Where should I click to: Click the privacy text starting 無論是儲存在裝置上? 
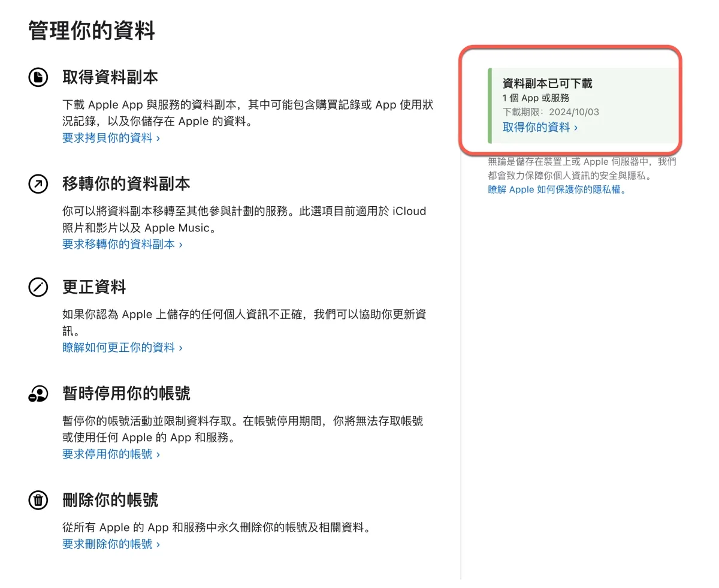point(582,168)
